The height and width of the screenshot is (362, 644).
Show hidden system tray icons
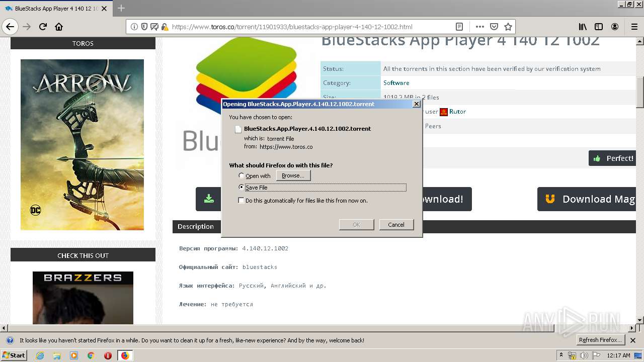561,355
